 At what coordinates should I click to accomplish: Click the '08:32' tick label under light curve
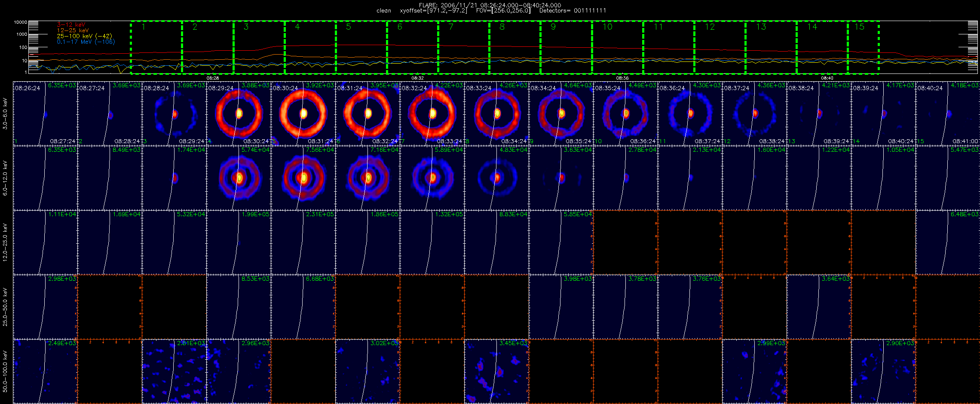[417, 78]
